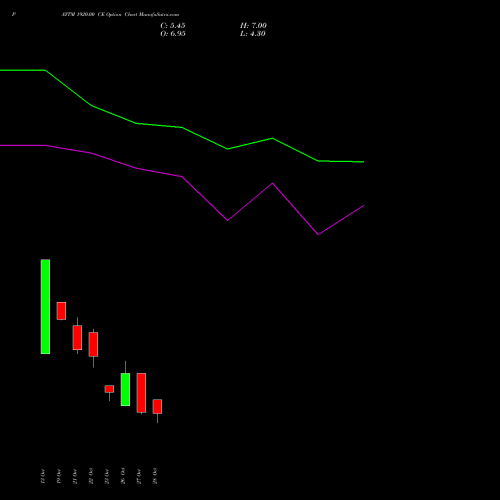Click the low value L: 4.30
This screenshot has height=500, width=500.
pyautogui.click(x=253, y=34)
